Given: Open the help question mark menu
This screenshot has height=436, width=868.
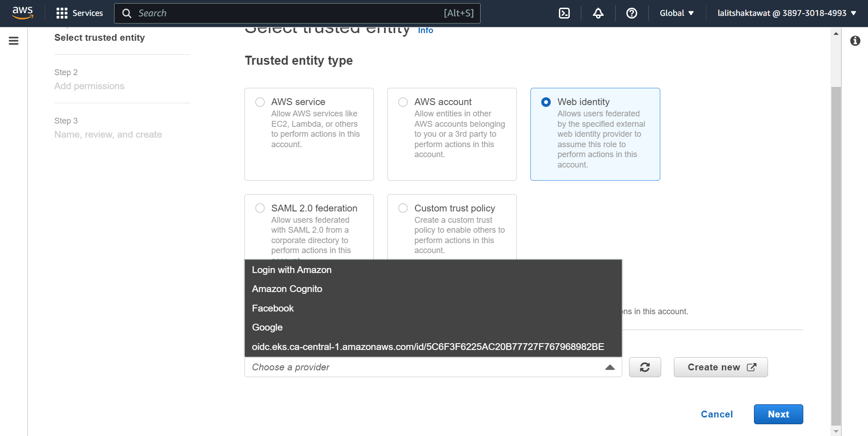Looking at the screenshot, I should pyautogui.click(x=632, y=13).
